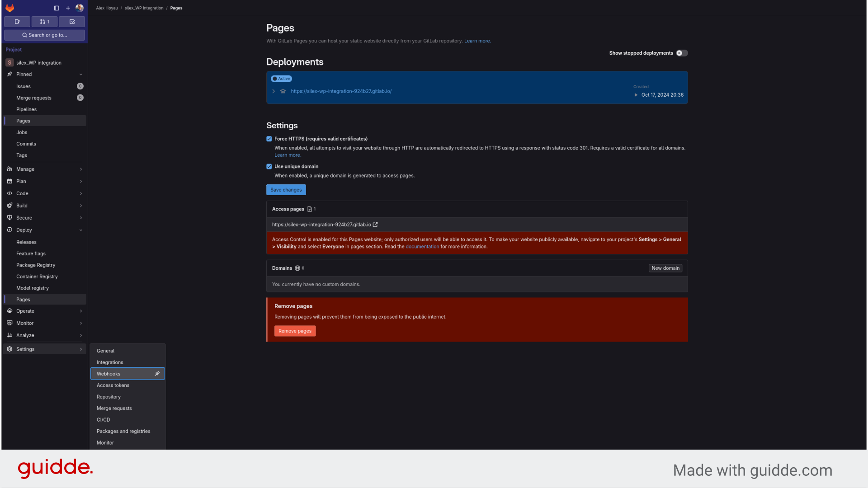Click Learn more link under Pages heading
The image size is (868, 488).
(477, 41)
